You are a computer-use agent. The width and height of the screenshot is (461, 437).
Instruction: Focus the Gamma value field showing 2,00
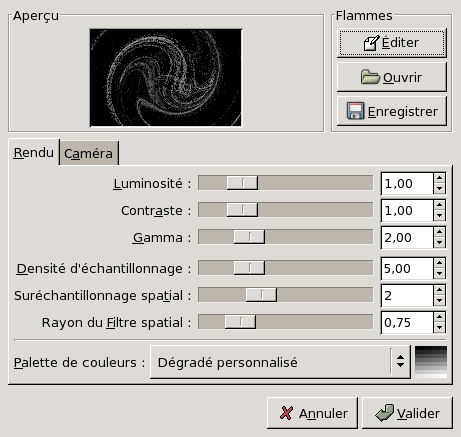(407, 237)
